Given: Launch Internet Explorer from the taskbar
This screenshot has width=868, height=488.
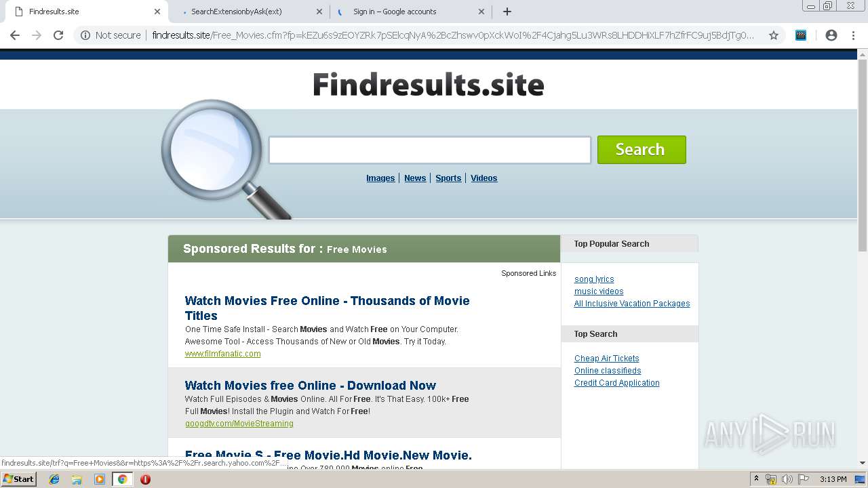Looking at the screenshot, I should pos(54,479).
